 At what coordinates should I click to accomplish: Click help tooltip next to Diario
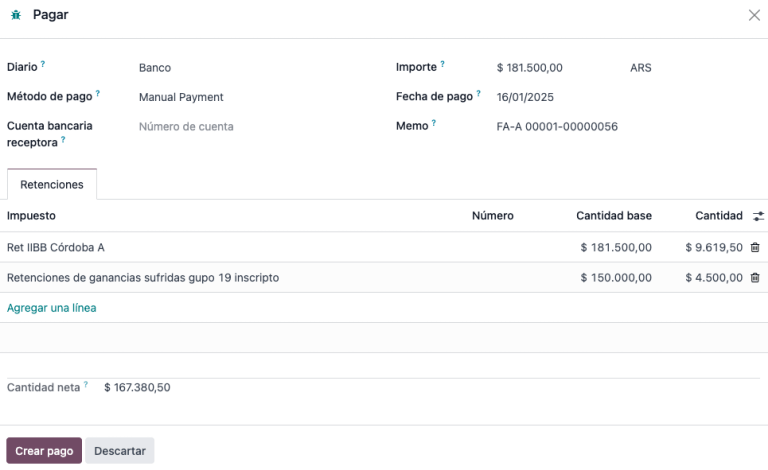pos(43,65)
